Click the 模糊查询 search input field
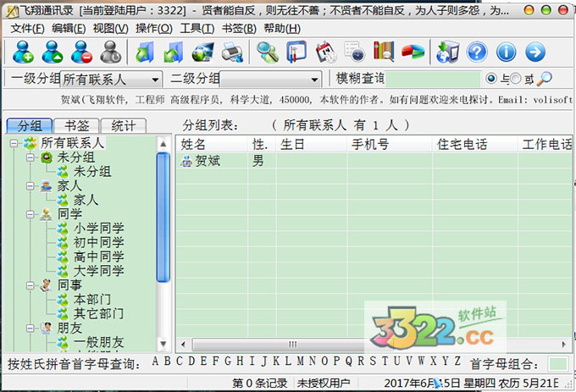Image resolution: width=576 pixels, height=392 pixels. (432, 79)
